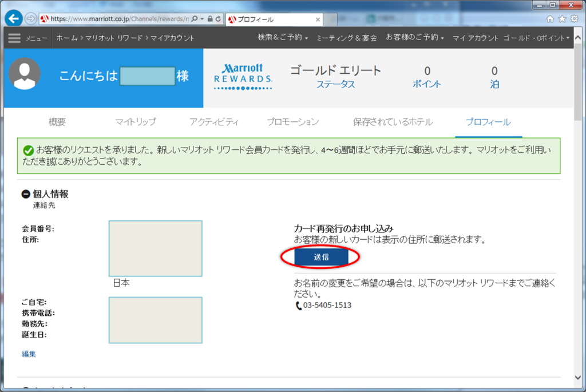Expand ゴールド・0ポイント account dropdown

pyautogui.click(x=536, y=38)
